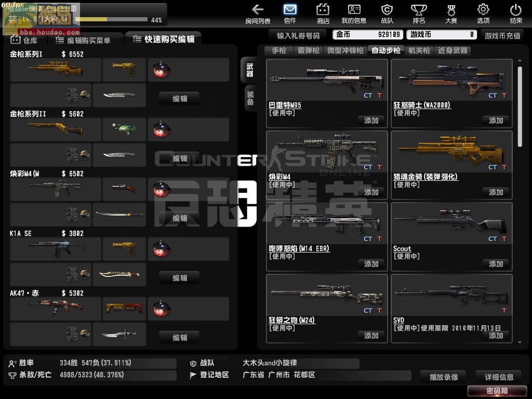
Task: Show the pistols (手枪) category
Action: point(279,50)
